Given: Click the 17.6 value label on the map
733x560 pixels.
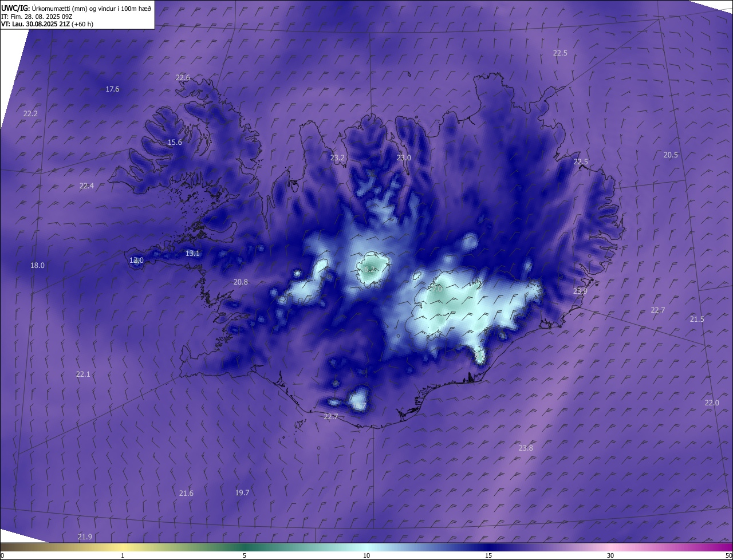Looking at the screenshot, I should [x=113, y=89].
